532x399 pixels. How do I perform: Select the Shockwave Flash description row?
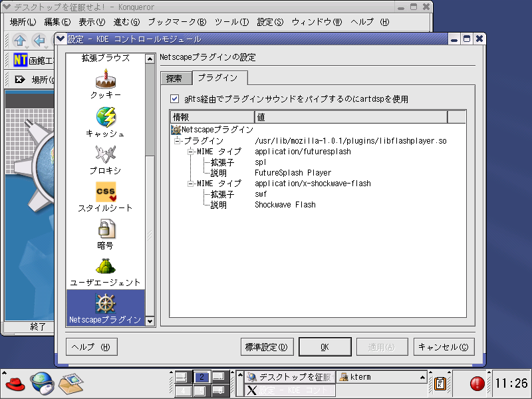[x=285, y=205]
